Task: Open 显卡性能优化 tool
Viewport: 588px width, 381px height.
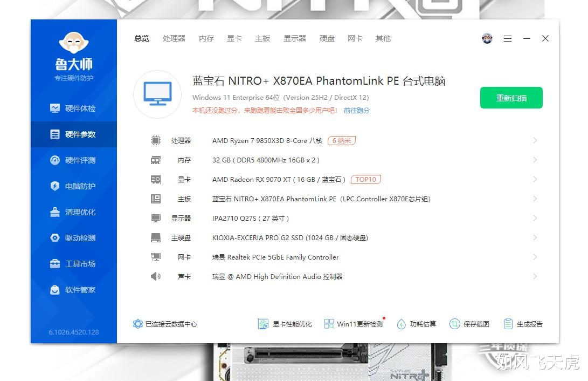Action: (x=285, y=324)
